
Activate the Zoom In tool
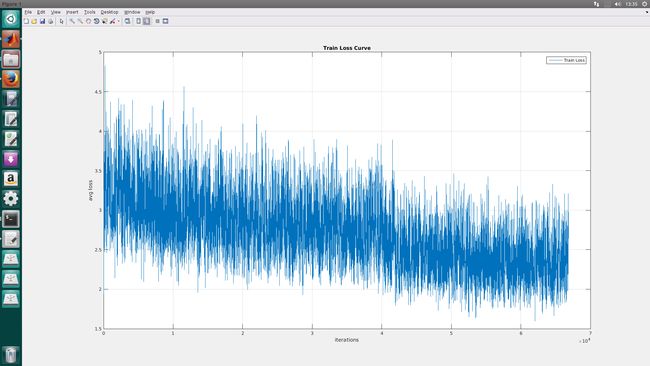pyautogui.click(x=72, y=21)
